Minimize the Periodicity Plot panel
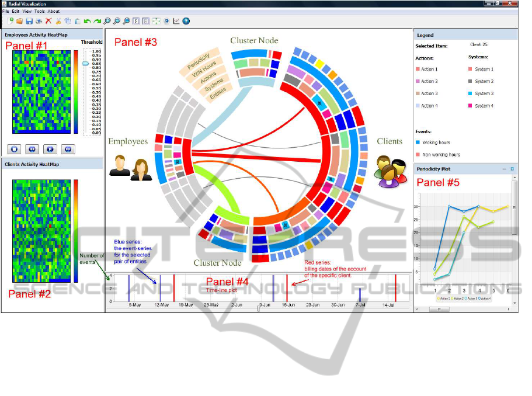 (x=504, y=169)
